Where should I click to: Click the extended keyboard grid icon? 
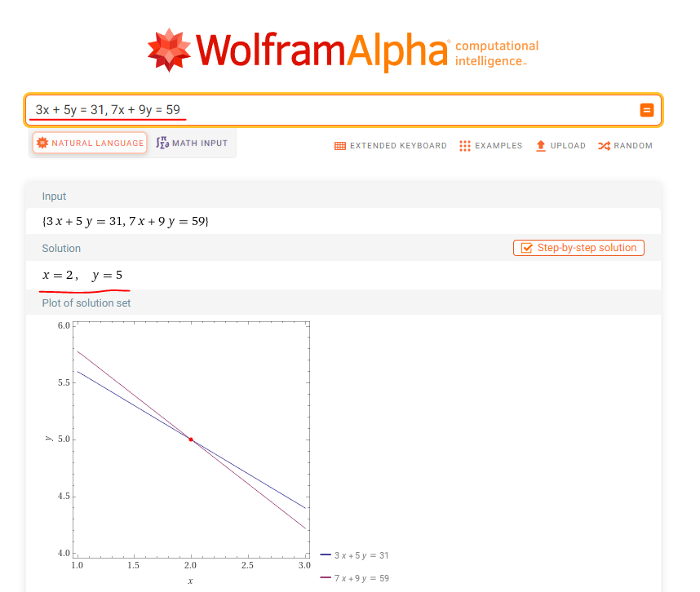[339, 146]
